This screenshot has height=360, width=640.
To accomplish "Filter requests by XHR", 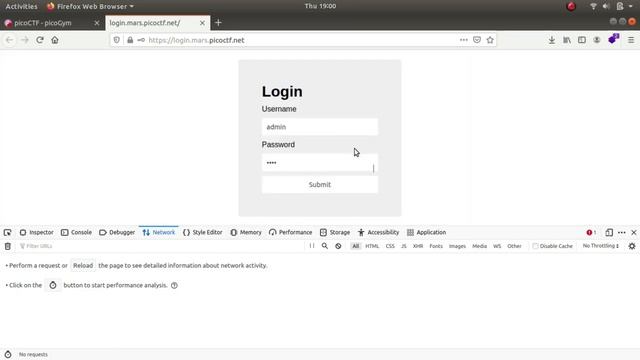I will 418,246.
